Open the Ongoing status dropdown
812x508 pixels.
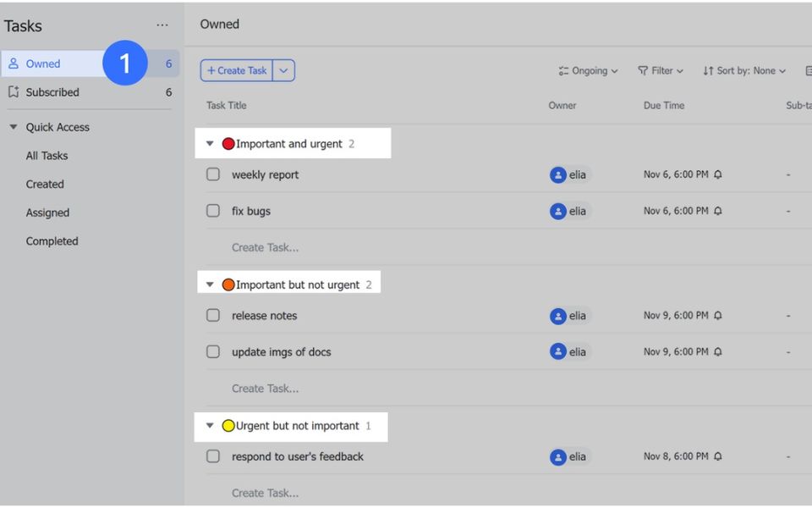coord(589,71)
